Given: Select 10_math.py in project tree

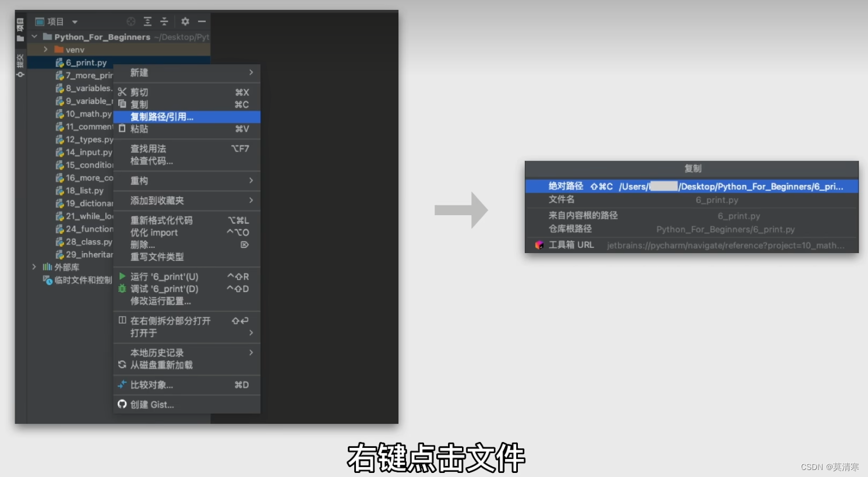Looking at the screenshot, I should coord(84,114).
